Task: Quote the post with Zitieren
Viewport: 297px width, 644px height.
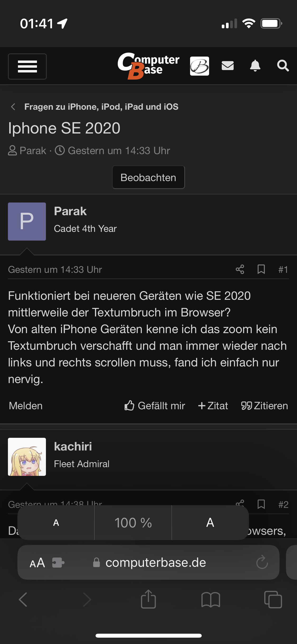Action: pos(265,406)
